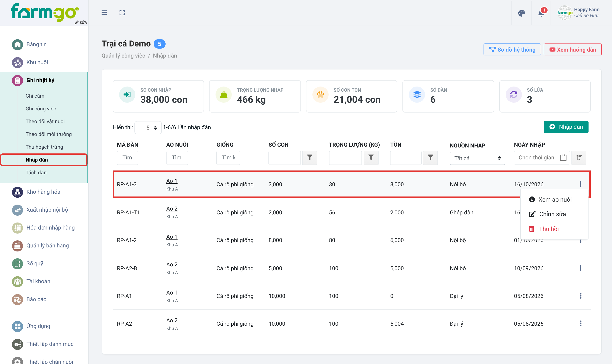Toggle the hamburger sidebar menu
Image resolution: width=612 pixels, height=364 pixels.
tap(104, 13)
